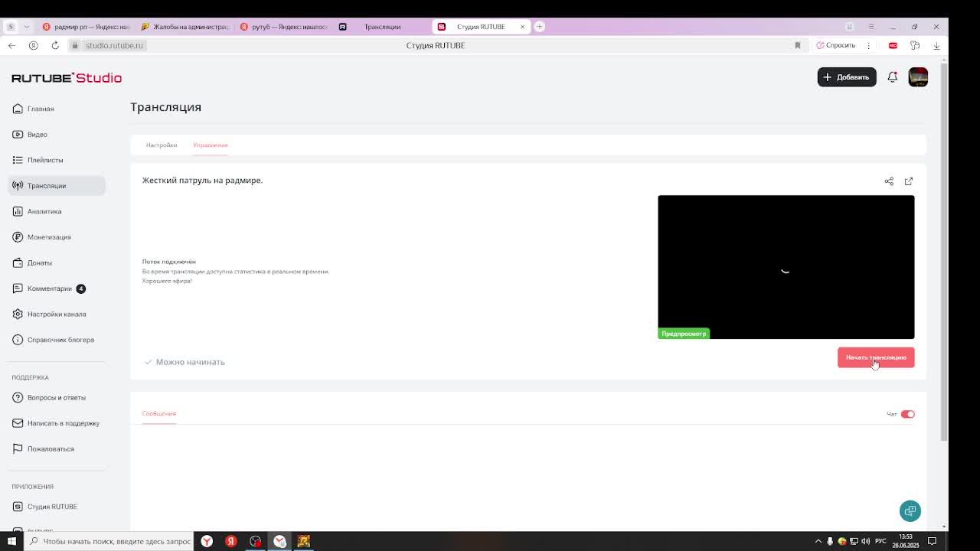Open the clock showing 13:53
The height and width of the screenshot is (551, 980).
[x=906, y=541]
